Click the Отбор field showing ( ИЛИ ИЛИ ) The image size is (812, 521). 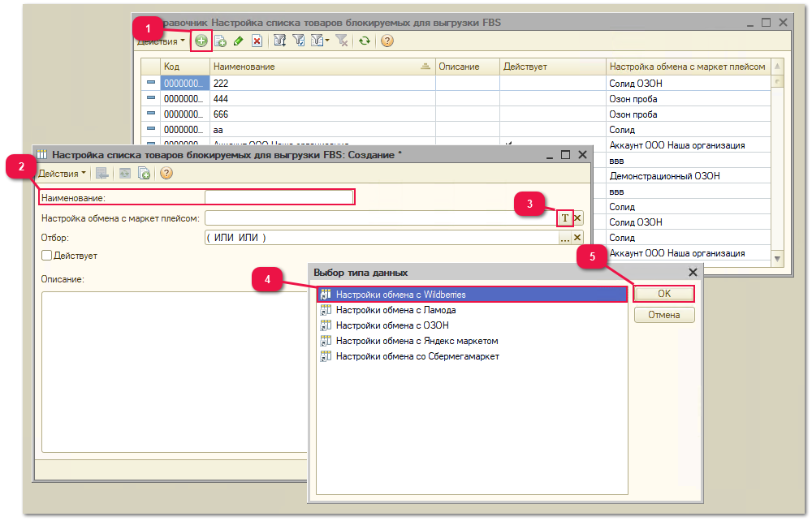(x=382, y=238)
